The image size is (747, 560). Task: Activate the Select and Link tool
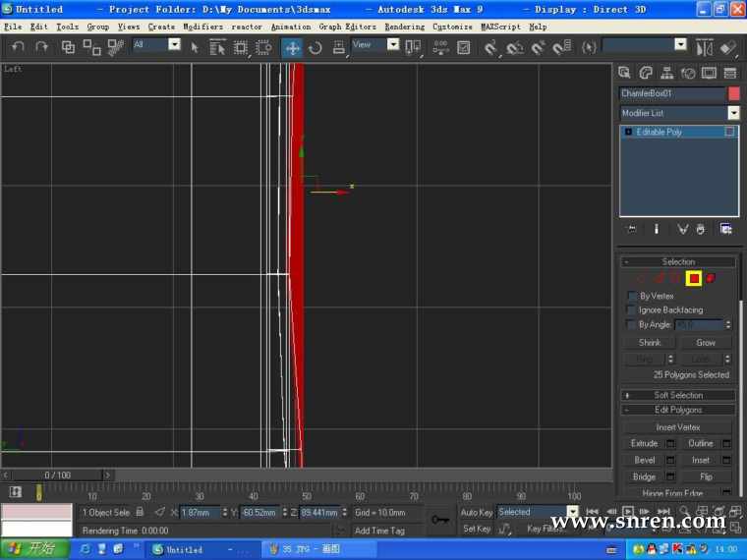click(x=68, y=47)
